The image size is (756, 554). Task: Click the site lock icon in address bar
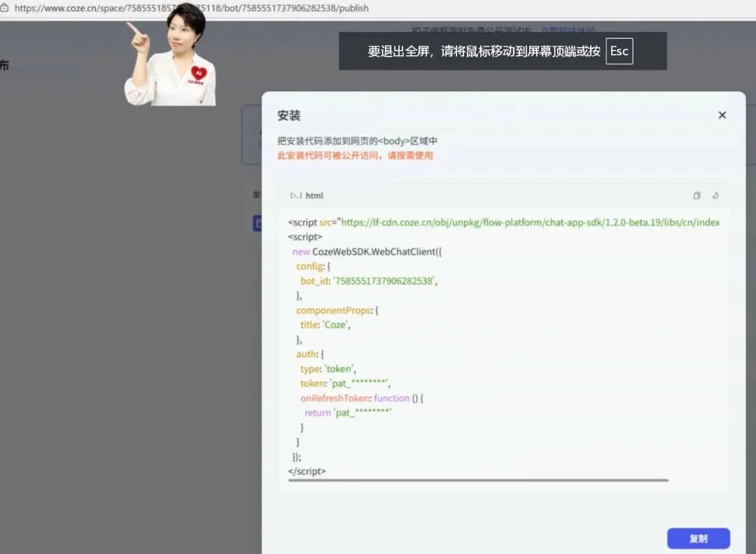[4, 8]
